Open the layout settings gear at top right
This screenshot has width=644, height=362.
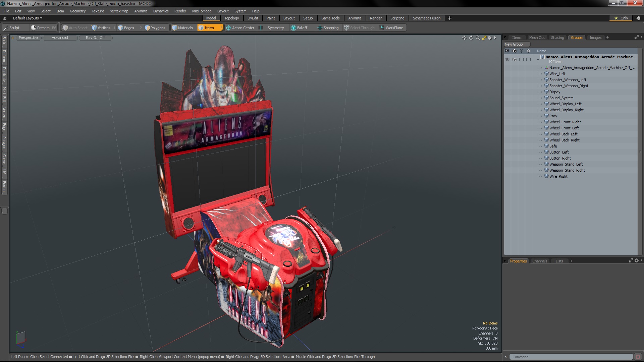click(638, 18)
